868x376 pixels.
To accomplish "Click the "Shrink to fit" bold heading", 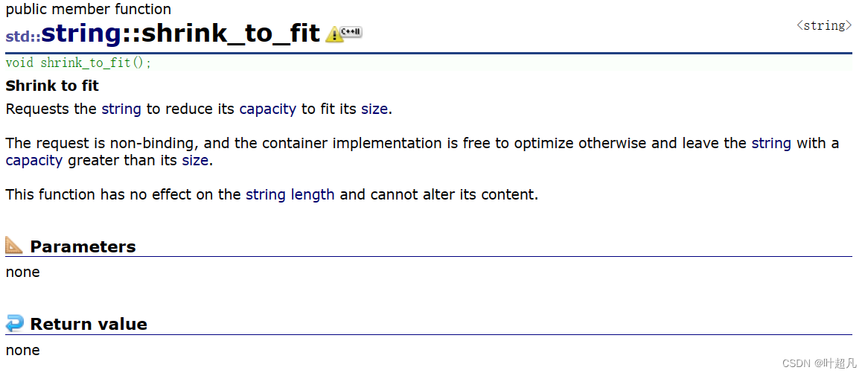I will pyautogui.click(x=52, y=86).
